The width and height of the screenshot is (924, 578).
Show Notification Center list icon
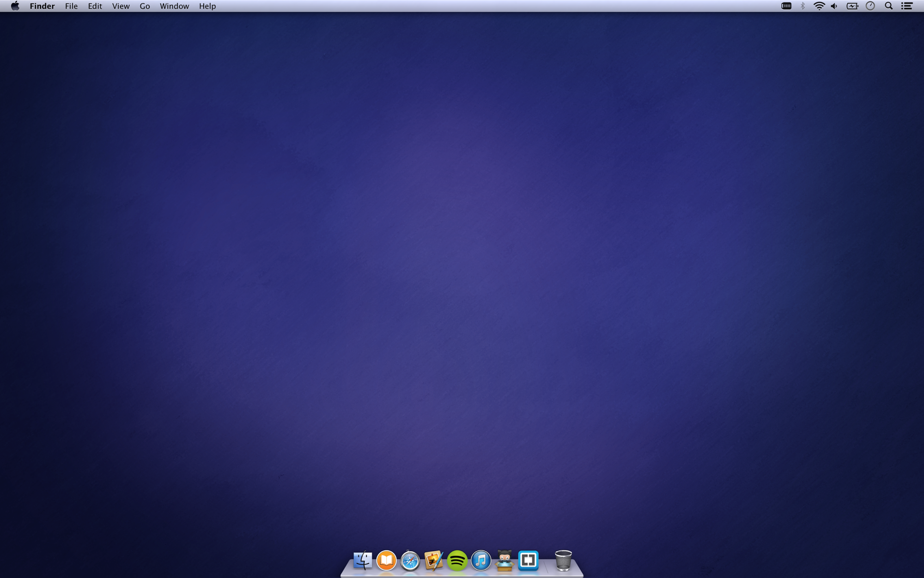click(x=907, y=6)
